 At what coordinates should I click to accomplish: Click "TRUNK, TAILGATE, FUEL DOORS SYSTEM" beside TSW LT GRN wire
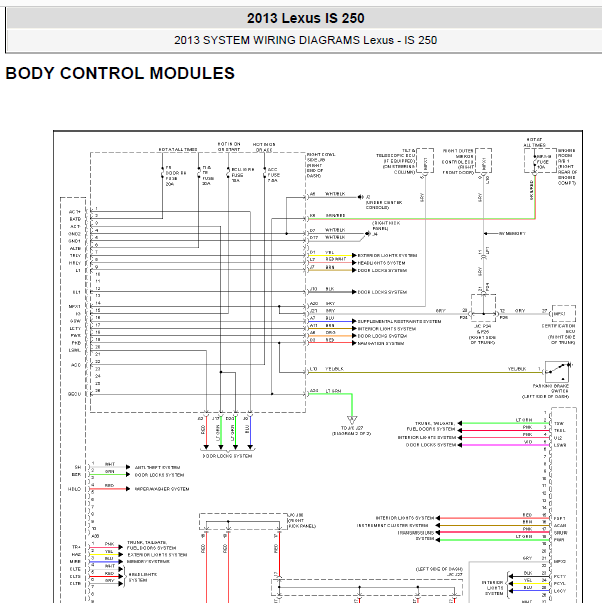click(x=431, y=426)
